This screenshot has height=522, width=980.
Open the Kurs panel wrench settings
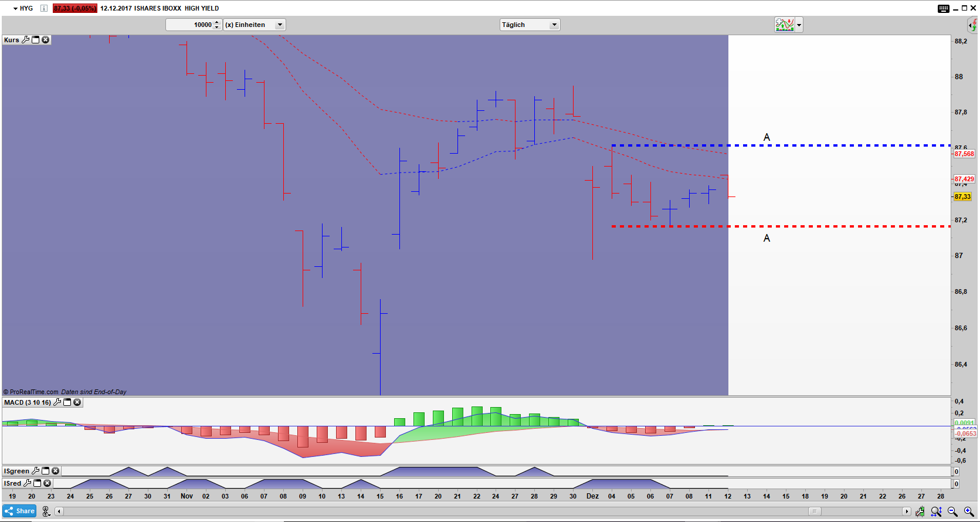[x=25, y=40]
